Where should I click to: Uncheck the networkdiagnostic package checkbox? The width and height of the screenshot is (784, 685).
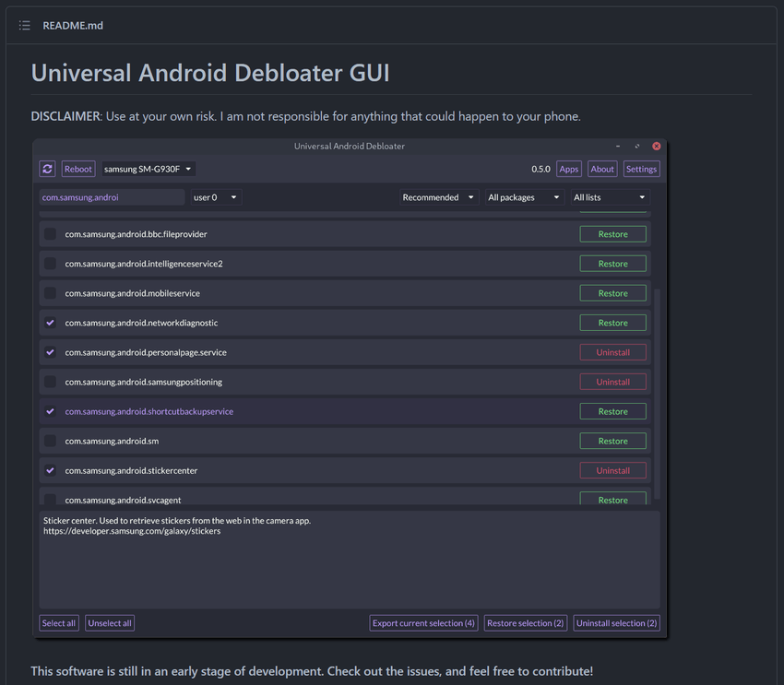(50, 323)
